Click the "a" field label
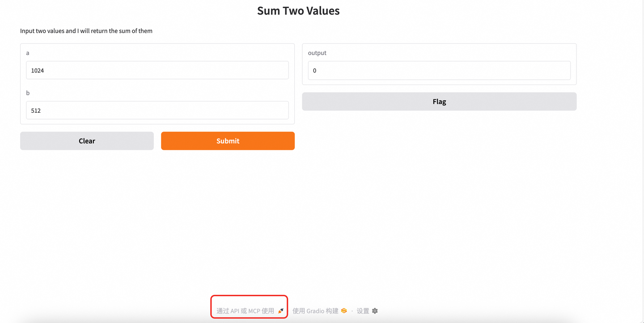644x323 pixels. click(x=28, y=53)
